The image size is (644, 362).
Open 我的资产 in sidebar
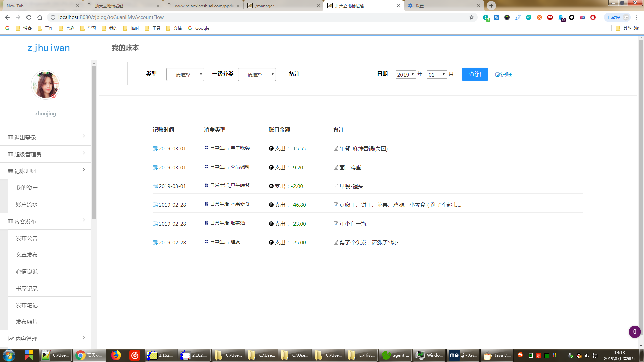click(x=50, y=188)
